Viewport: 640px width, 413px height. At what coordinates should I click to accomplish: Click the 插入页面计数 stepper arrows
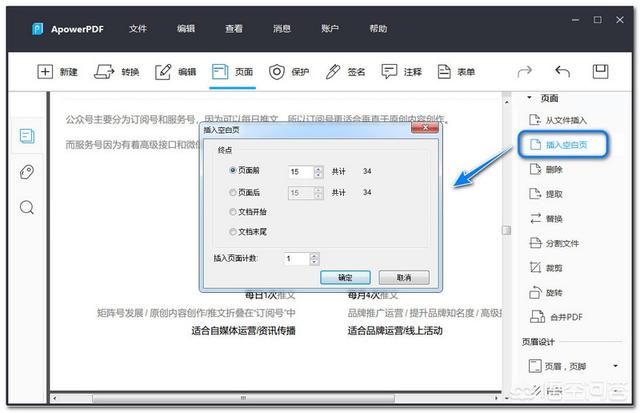pyautogui.click(x=314, y=259)
